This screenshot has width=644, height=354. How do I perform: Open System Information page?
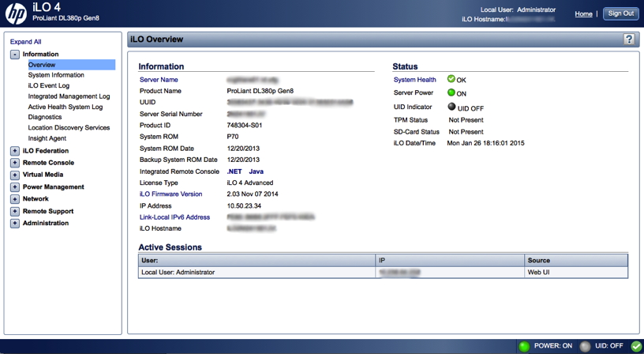(x=56, y=75)
